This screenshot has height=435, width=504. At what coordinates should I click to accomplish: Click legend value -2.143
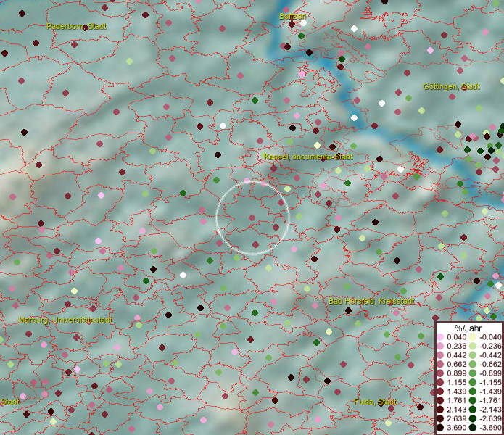[490, 410]
